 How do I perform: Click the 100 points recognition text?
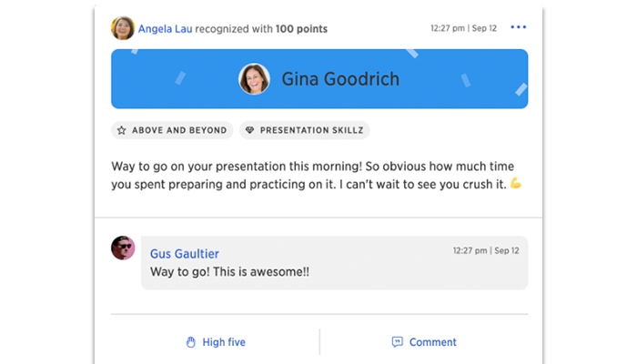tap(302, 29)
